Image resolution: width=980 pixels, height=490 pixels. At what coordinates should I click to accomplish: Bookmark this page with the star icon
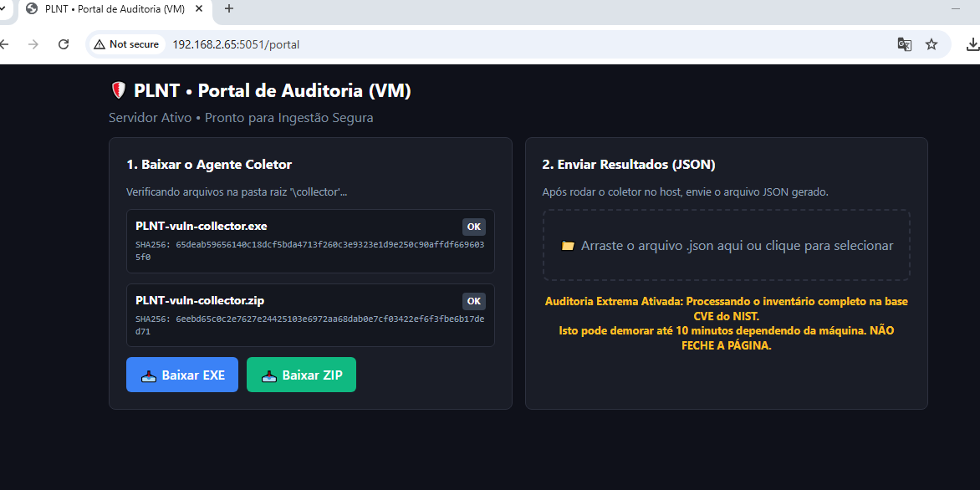pyautogui.click(x=932, y=44)
